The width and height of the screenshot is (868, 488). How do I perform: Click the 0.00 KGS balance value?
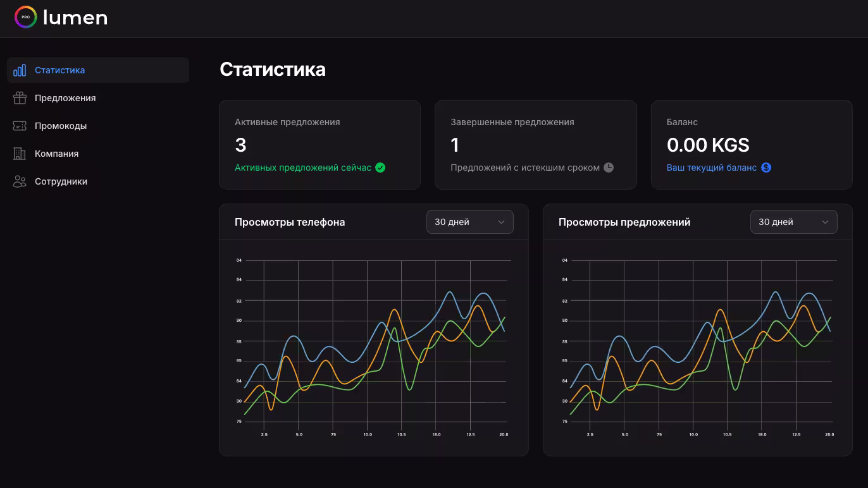click(x=708, y=145)
